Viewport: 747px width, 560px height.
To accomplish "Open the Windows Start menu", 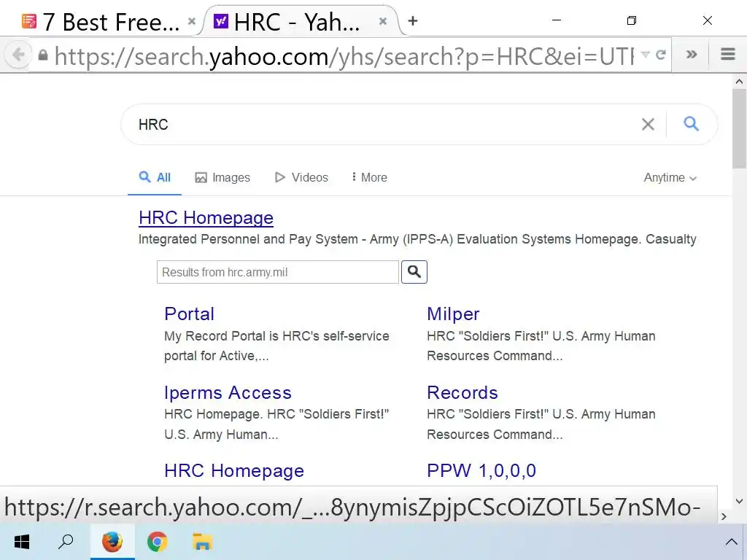I will click(x=21, y=542).
